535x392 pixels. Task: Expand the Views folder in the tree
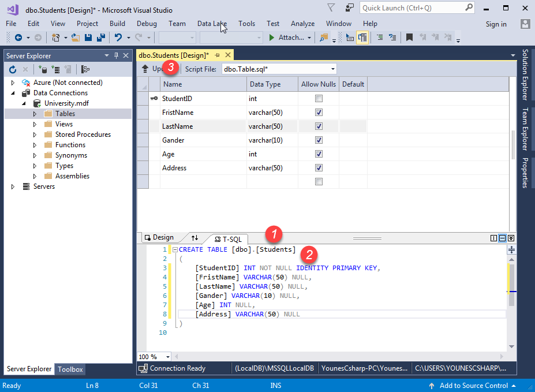pyautogui.click(x=35, y=124)
